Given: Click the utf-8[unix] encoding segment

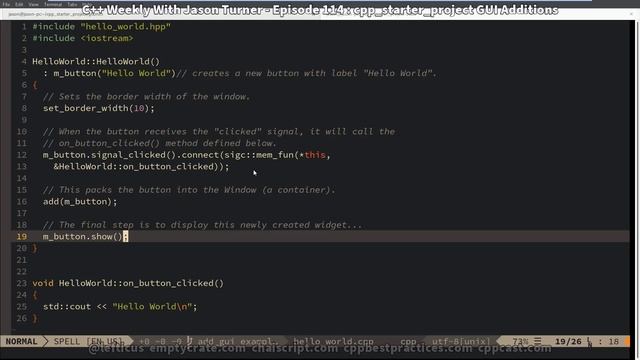Looking at the screenshot, I should tap(461, 341).
